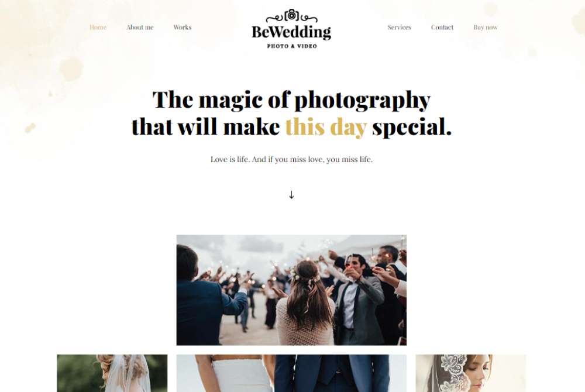585x392 pixels.
Task: Click the Buy now link
Action: click(x=486, y=27)
